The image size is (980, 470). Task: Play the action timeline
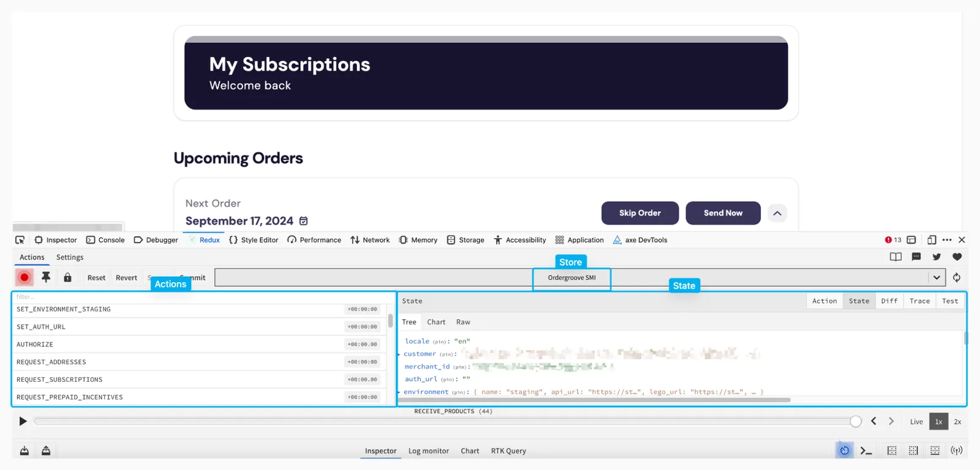click(x=23, y=421)
